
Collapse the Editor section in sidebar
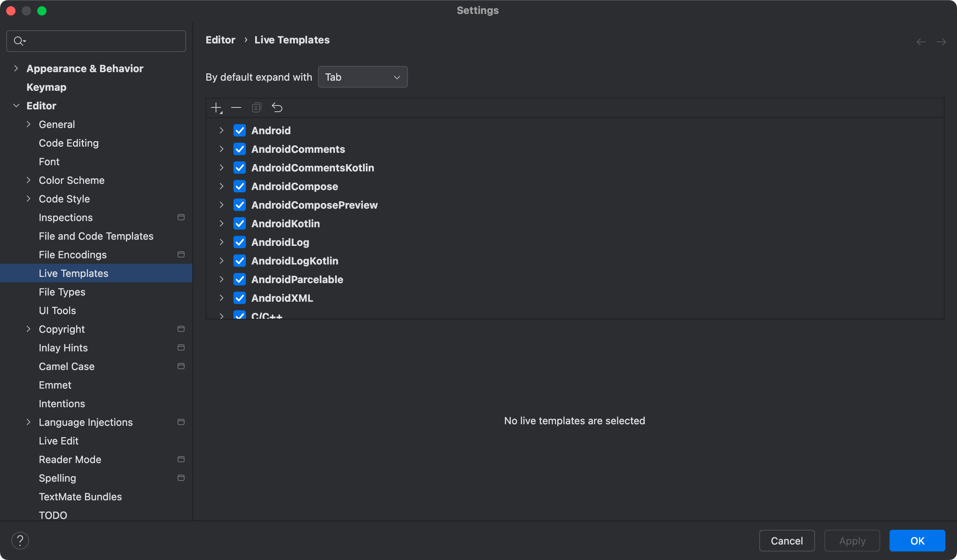pyautogui.click(x=16, y=105)
